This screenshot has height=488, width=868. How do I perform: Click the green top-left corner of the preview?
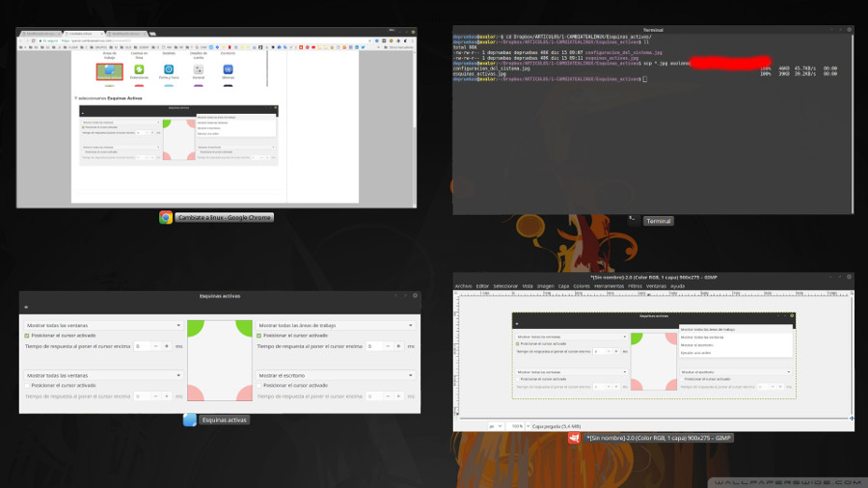196,328
